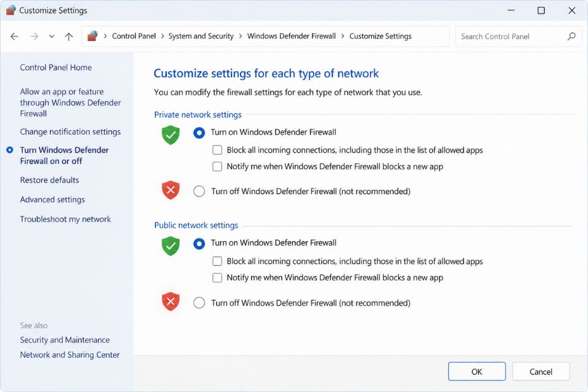Click the firewall icon in address bar
Screen dimensions: 588x392
(92, 36)
